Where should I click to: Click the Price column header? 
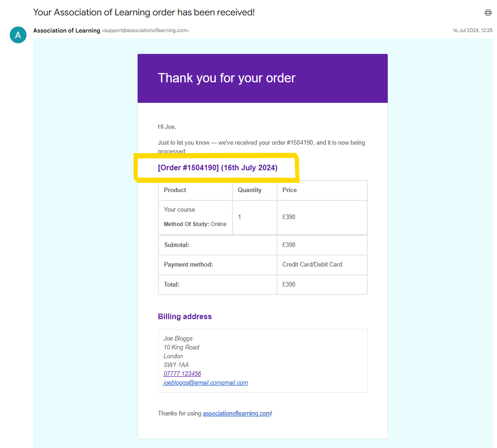click(290, 190)
